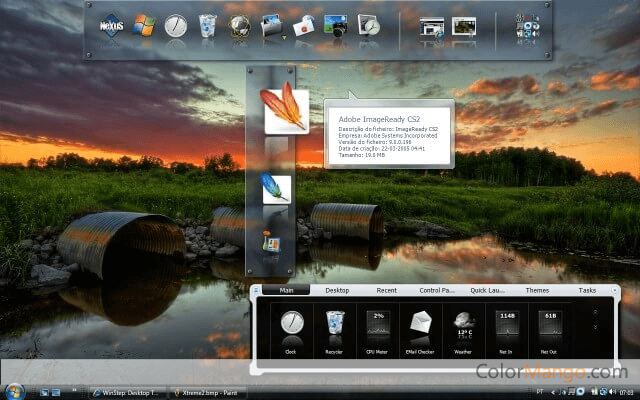The width and height of the screenshot is (640, 400).
Task: Open the camera photo icon in the top dock
Action: point(336,25)
